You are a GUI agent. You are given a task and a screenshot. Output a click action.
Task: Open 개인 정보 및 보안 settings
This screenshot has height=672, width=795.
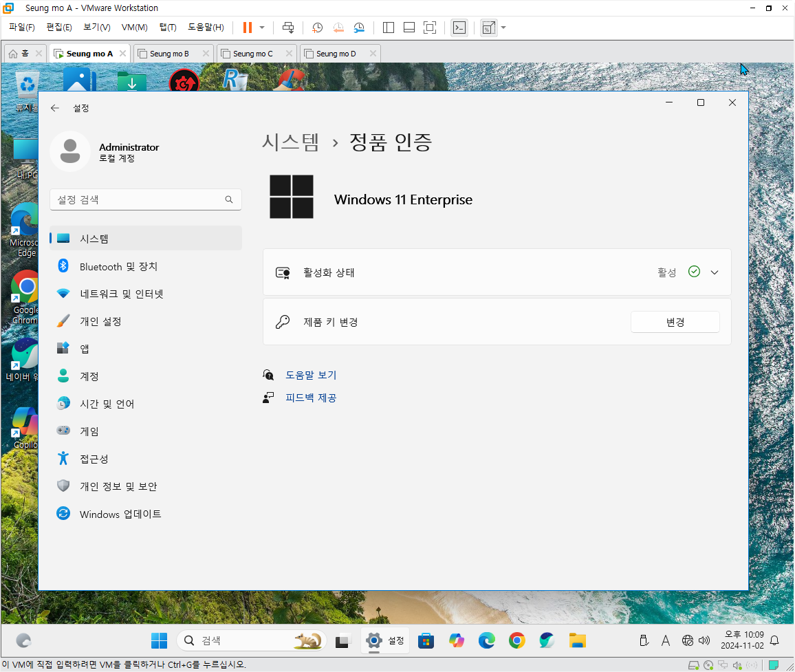pos(146,486)
